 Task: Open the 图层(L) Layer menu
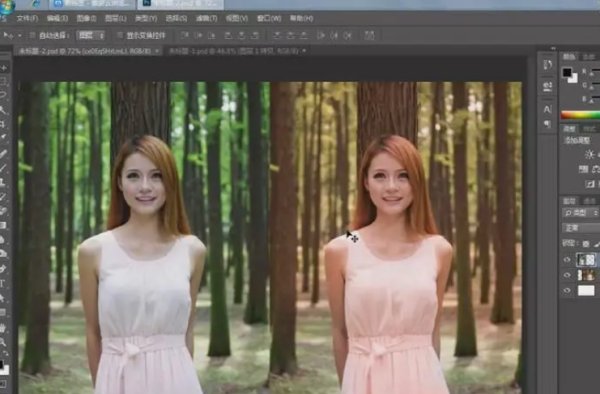[x=116, y=18]
